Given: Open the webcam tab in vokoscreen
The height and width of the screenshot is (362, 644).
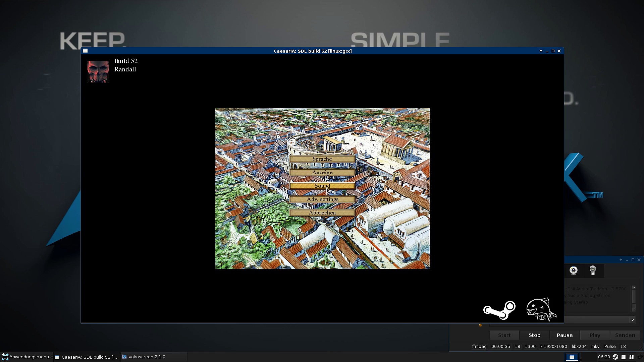Looking at the screenshot, I should [x=574, y=270].
